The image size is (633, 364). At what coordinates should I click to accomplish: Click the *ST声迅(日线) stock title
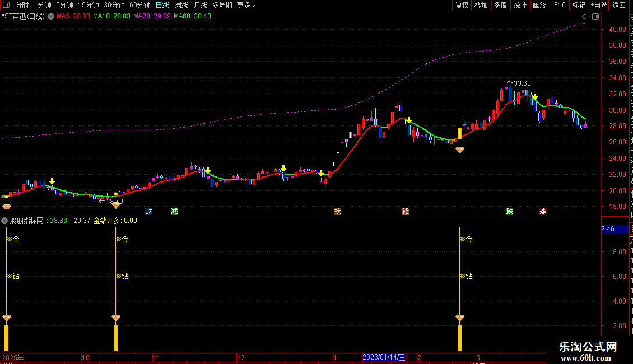[x=23, y=17]
